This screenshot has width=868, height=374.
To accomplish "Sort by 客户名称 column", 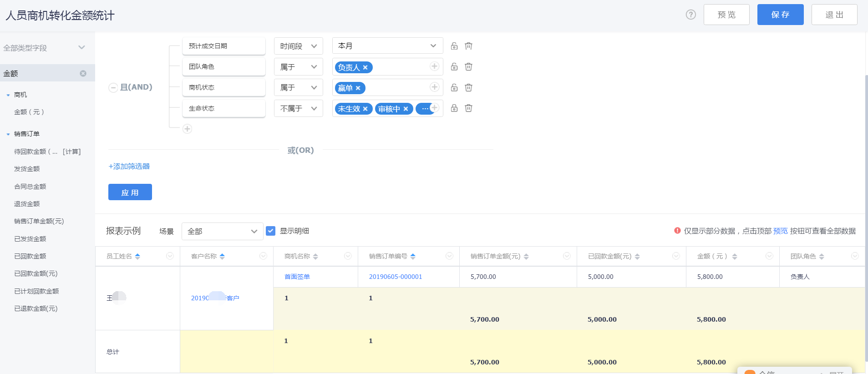I will (222, 257).
